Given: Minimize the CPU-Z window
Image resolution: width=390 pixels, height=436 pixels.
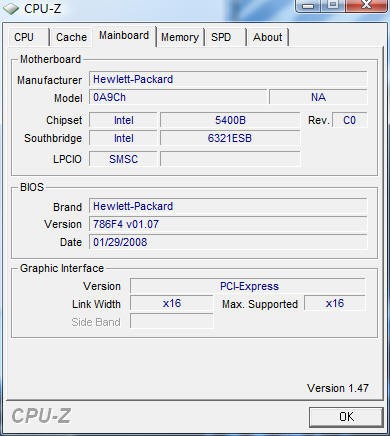Looking at the screenshot, I should coord(308,6).
